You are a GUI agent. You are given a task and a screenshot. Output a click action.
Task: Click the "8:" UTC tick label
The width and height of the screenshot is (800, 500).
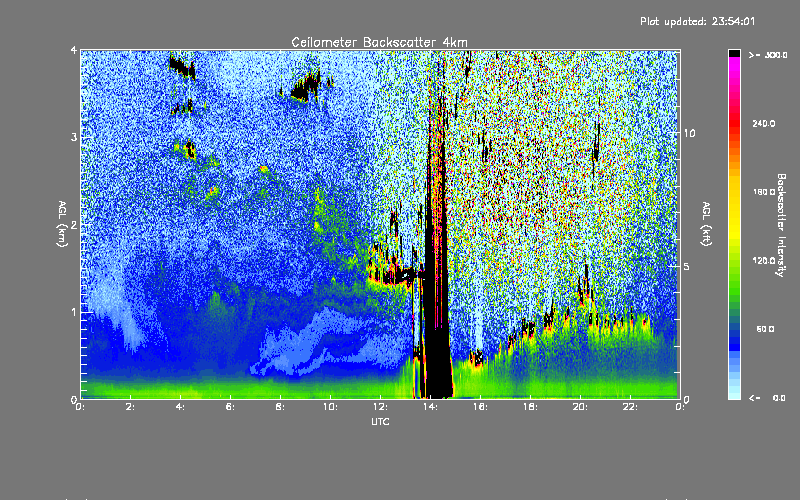click(x=281, y=407)
